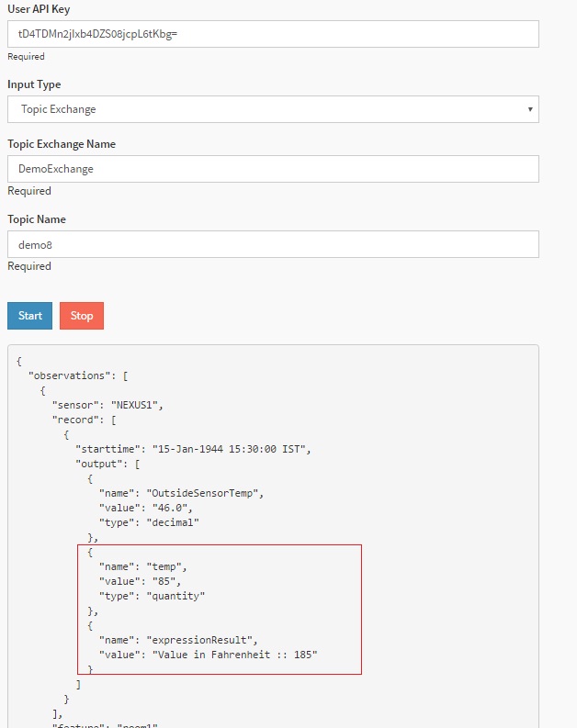Viewport: 577px width, 728px height.
Task: Click the starttime 15-Jan-1944 line
Action: [193, 449]
